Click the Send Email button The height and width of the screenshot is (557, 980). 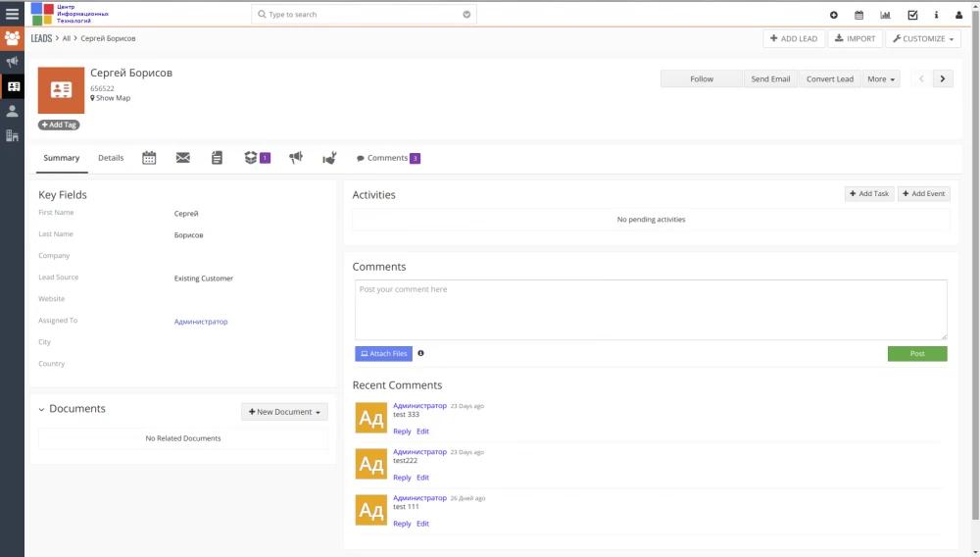coord(770,78)
